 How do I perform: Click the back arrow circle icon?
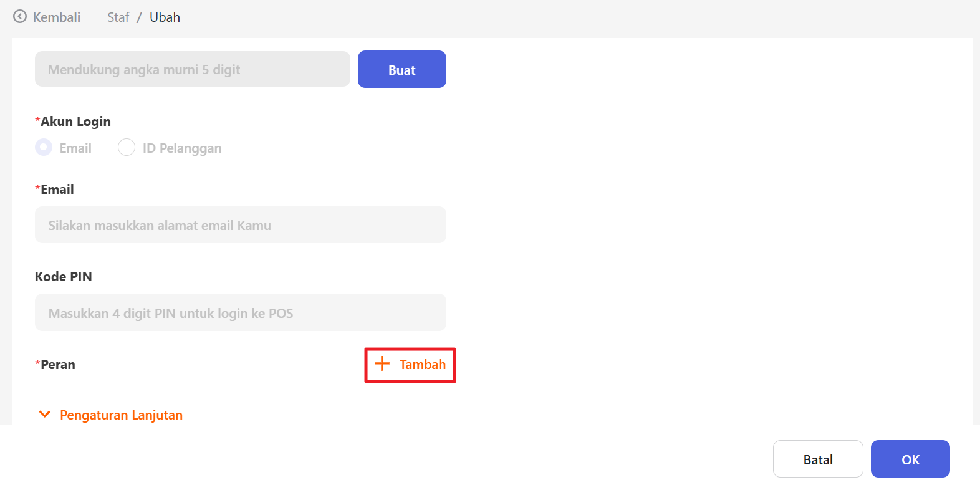coord(20,17)
